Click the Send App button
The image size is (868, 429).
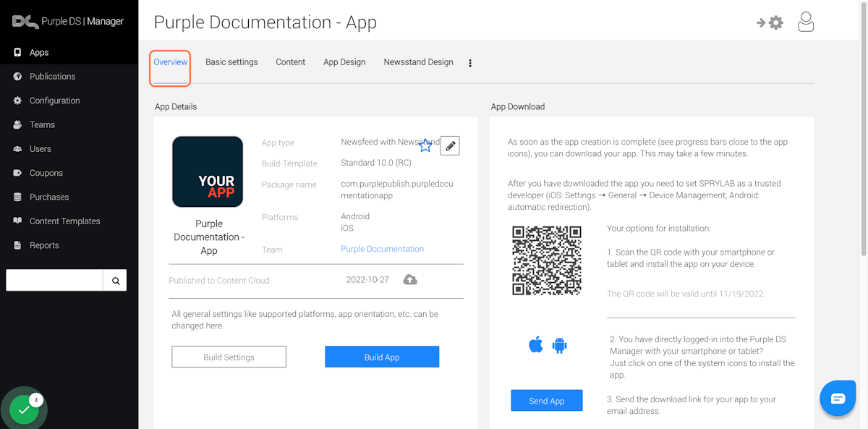click(x=546, y=401)
